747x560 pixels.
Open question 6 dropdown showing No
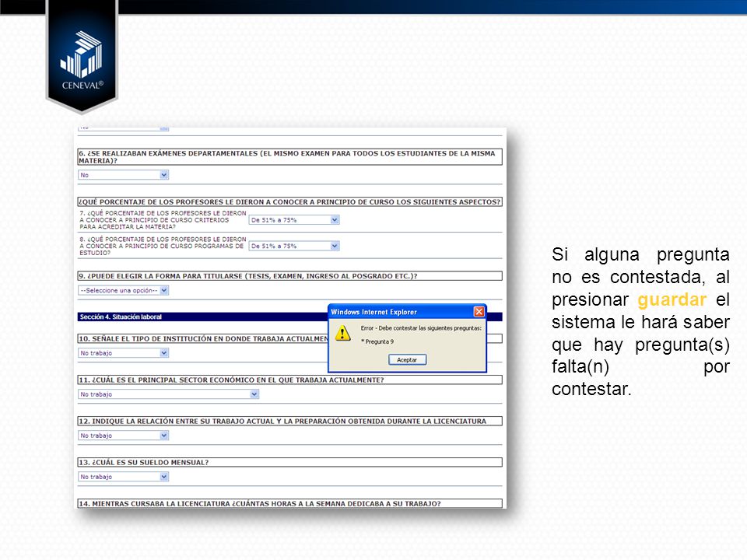124,175
